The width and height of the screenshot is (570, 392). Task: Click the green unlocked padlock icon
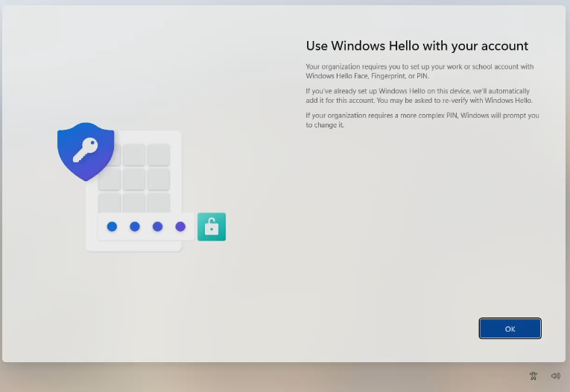coord(212,227)
